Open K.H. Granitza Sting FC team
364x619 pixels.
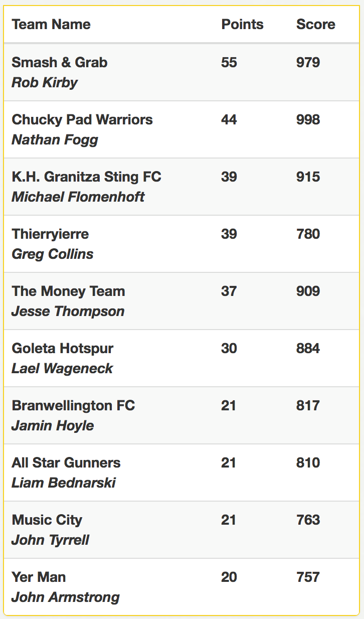(87, 177)
